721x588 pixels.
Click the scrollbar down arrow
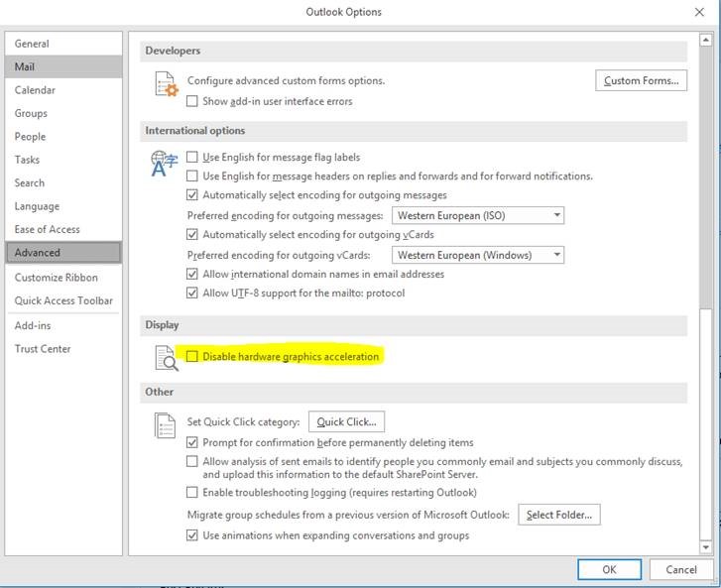pos(705,547)
